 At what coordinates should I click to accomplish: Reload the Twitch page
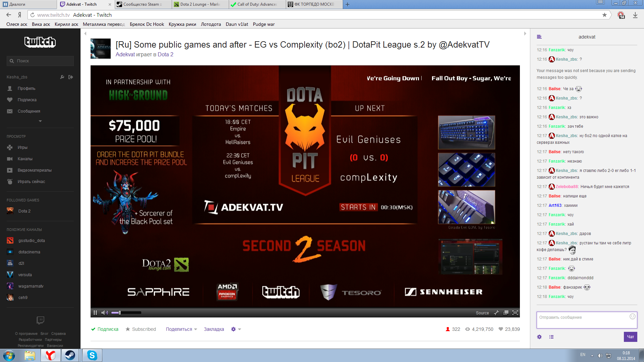[32, 15]
